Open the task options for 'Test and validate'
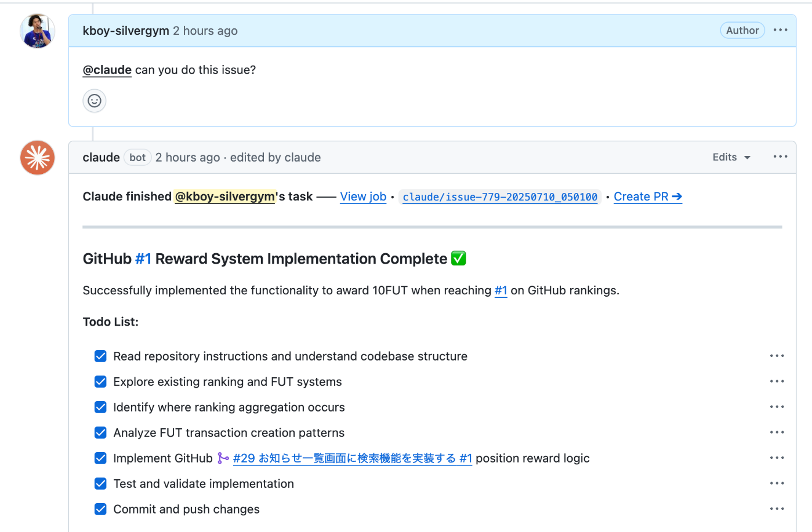Image resolution: width=812 pixels, height=532 pixels. coord(777,483)
